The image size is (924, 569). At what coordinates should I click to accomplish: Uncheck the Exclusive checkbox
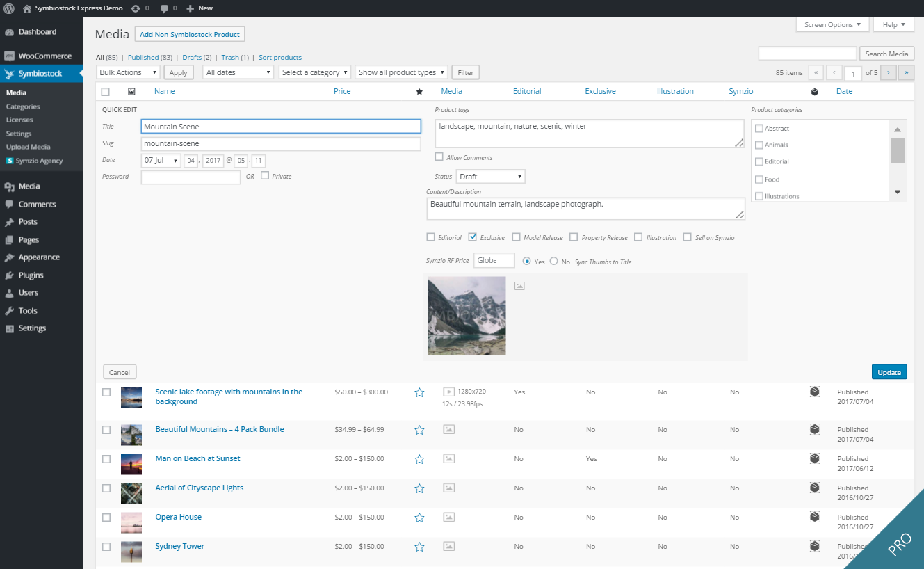473,237
